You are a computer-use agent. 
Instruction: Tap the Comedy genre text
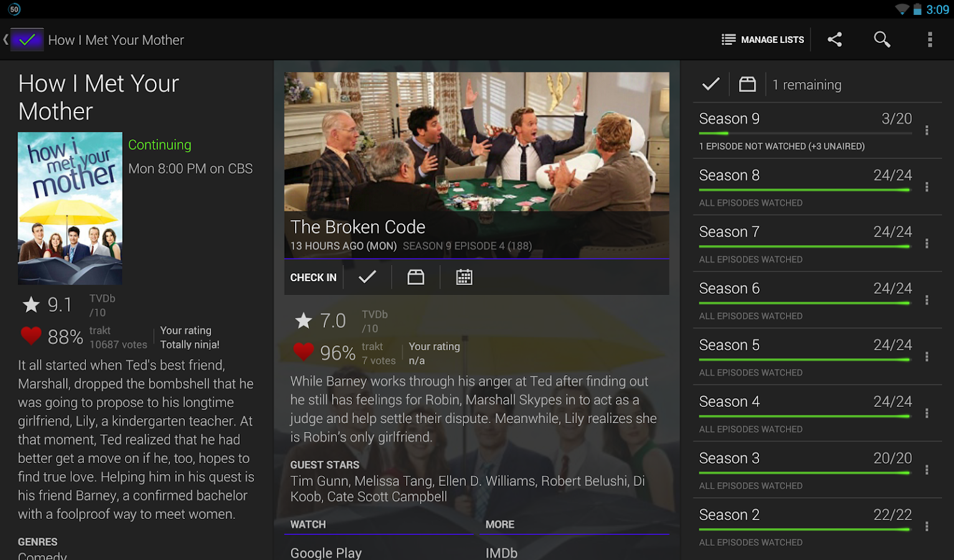pos(42,556)
